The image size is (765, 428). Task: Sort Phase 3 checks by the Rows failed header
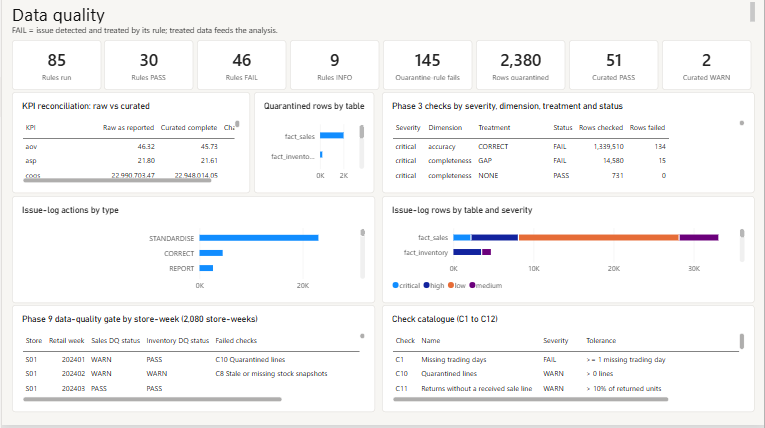tap(647, 128)
